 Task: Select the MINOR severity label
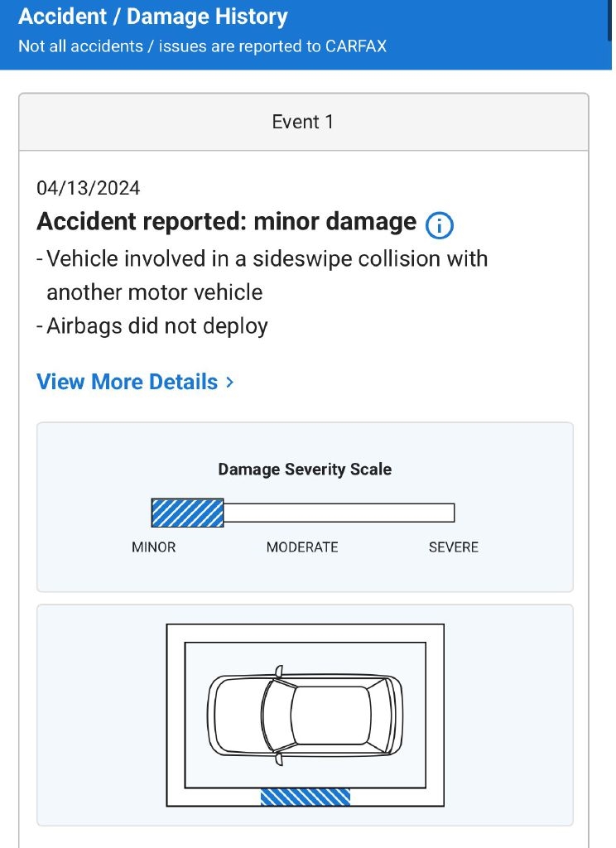[x=154, y=547]
